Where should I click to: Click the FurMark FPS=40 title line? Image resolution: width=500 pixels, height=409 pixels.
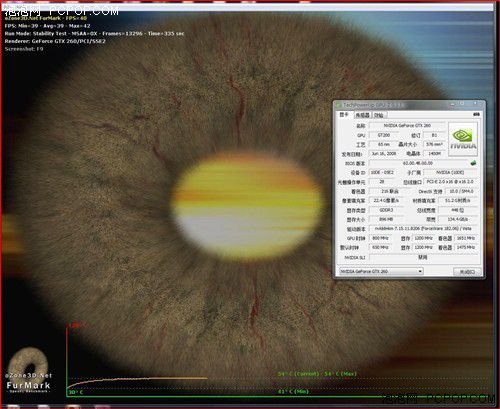(46, 18)
